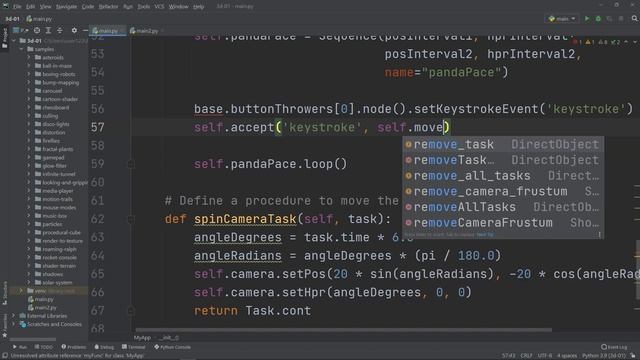Open the Edit menu
640x360 pixels.
point(31,7)
